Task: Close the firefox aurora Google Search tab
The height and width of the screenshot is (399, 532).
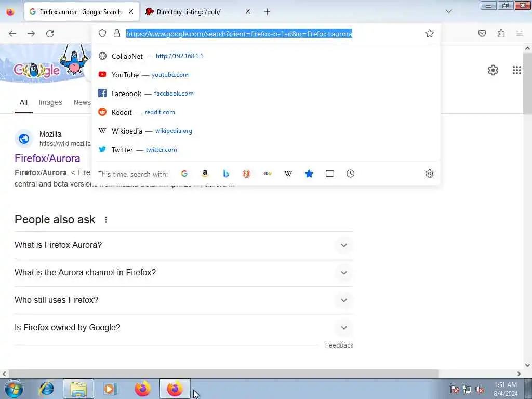Action: coord(131,11)
